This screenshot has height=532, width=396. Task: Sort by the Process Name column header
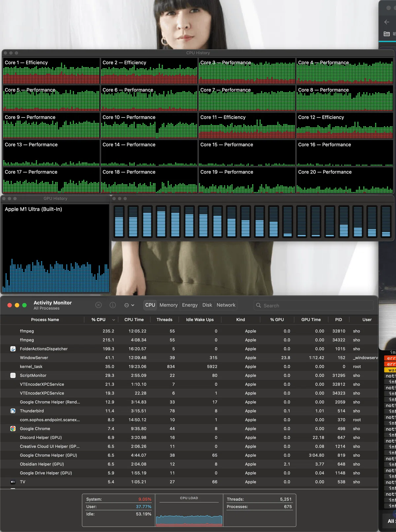coord(45,320)
